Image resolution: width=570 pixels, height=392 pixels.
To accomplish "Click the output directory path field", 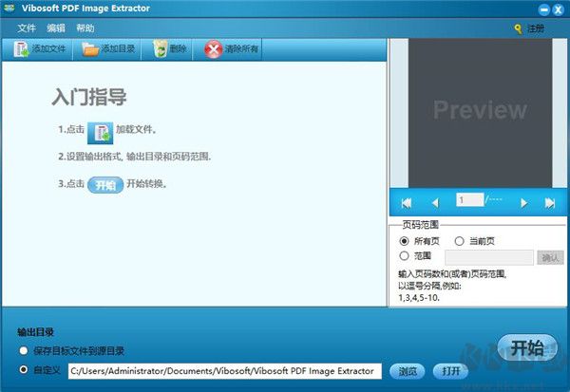I will pyautogui.click(x=225, y=371).
